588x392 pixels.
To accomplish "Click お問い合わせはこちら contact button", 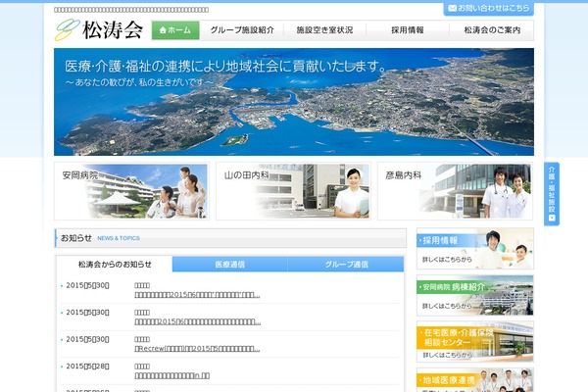I will tap(489, 8).
